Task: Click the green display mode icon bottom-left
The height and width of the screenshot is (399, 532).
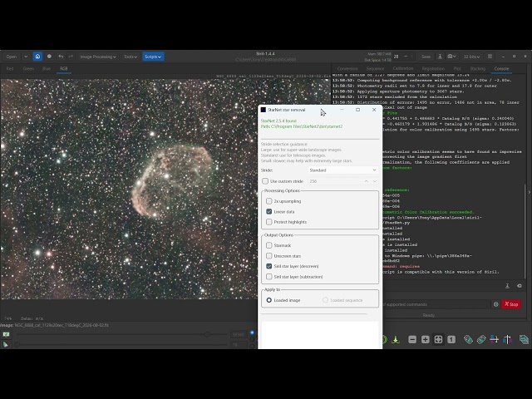Action: coord(6,334)
